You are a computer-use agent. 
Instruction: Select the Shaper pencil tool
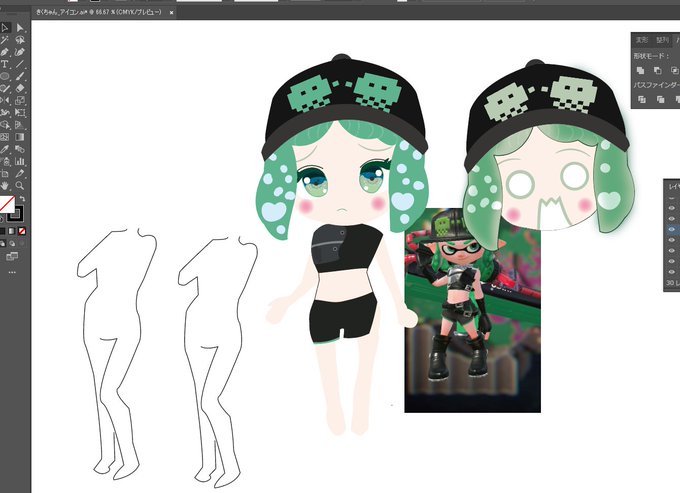coord(5,88)
